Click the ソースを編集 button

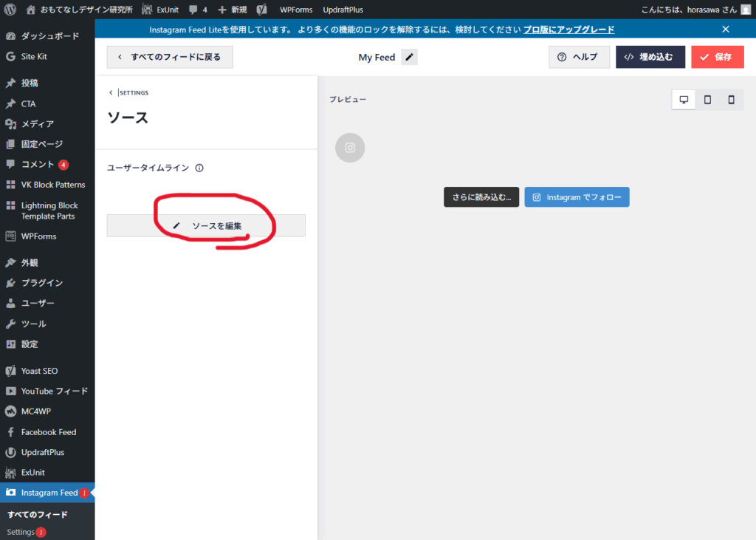206,225
